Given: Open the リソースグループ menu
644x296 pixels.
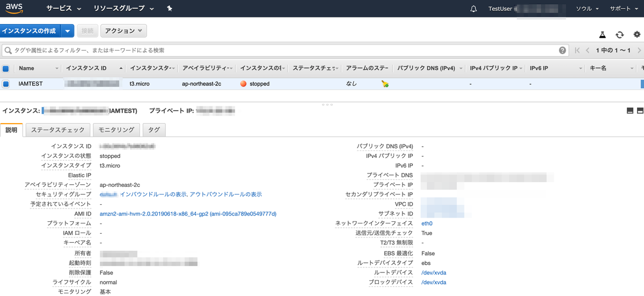Looking at the screenshot, I should (x=123, y=9).
